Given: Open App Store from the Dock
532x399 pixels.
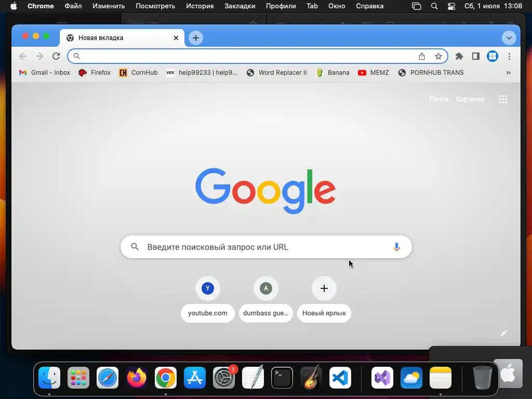Looking at the screenshot, I should coord(195,378).
